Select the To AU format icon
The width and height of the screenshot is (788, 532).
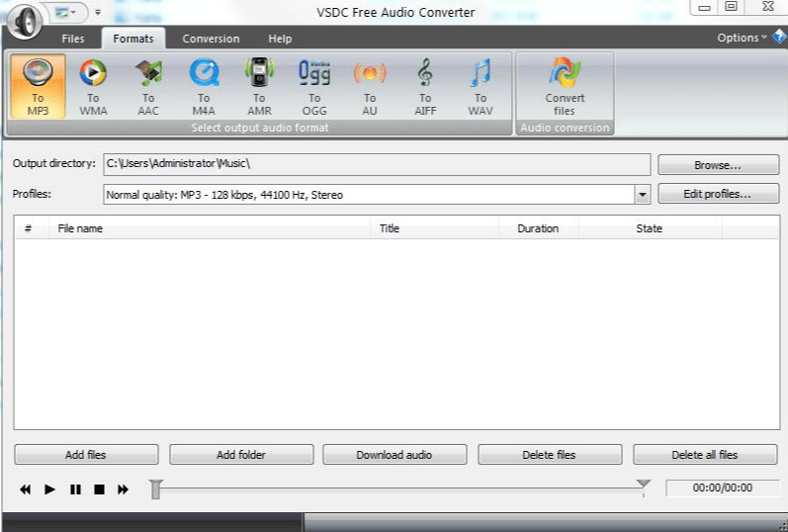click(x=370, y=86)
